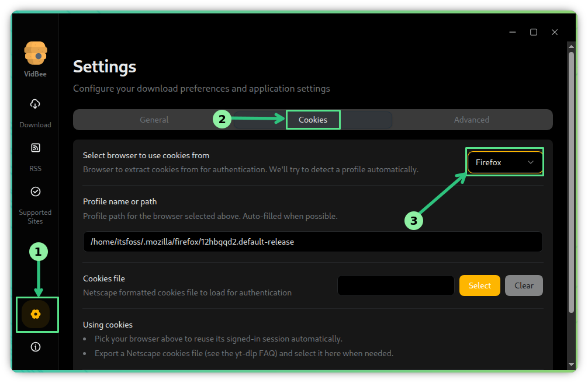
Task: Click the VidBee logo icon
Action: pos(36,54)
